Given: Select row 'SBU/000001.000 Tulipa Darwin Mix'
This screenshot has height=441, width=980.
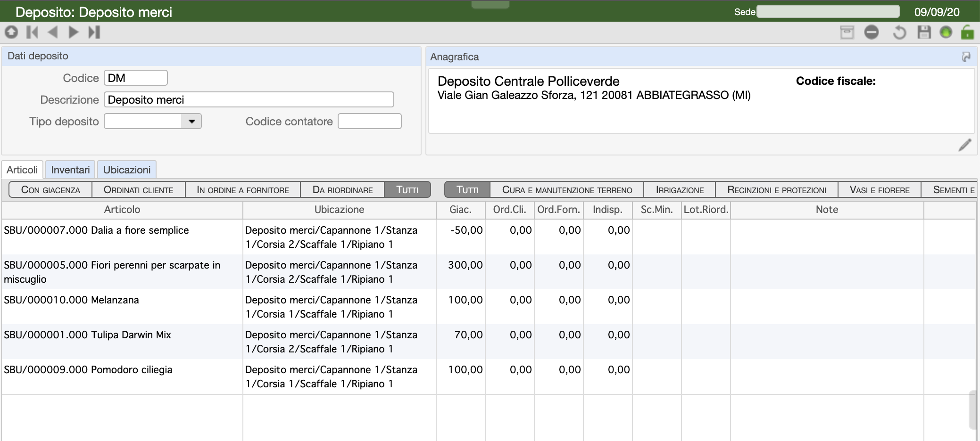Looking at the screenshot, I should pyautogui.click(x=489, y=342).
